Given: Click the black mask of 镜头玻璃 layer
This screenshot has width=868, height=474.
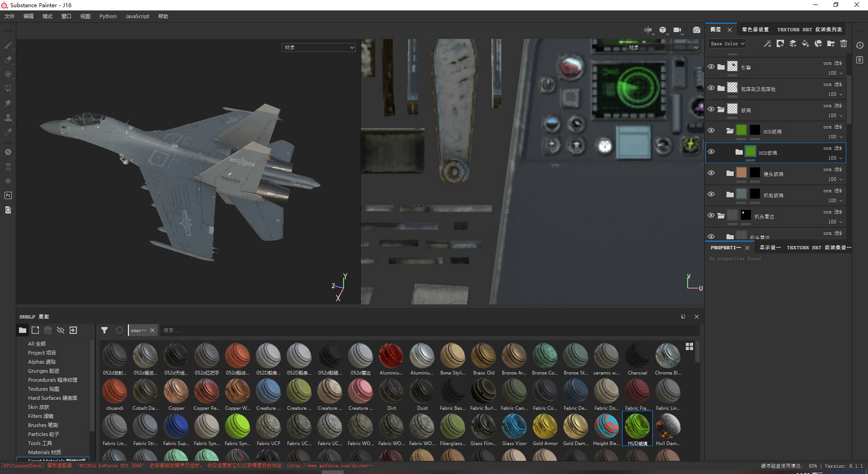Looking at the screenshot, I should (755, 173).
